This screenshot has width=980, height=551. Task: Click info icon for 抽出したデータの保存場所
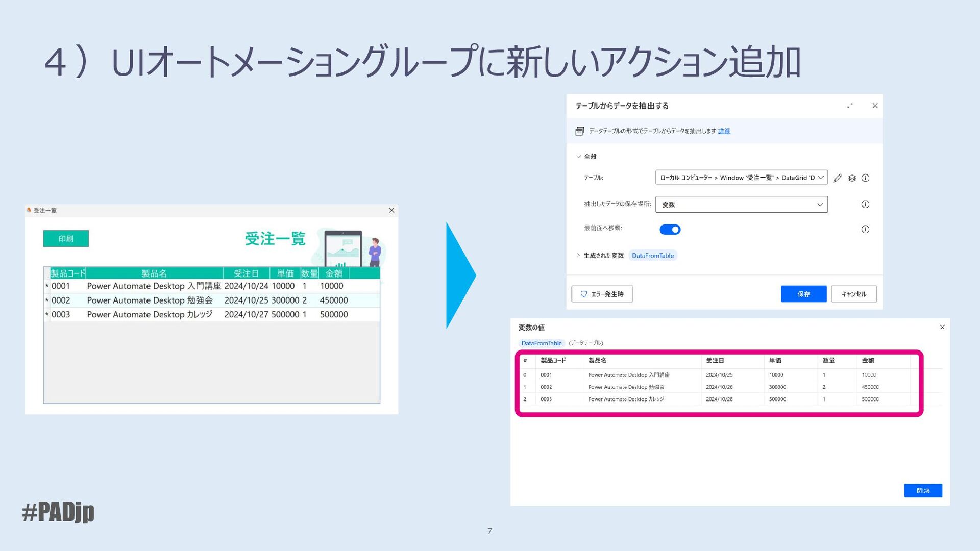point(866,204)
